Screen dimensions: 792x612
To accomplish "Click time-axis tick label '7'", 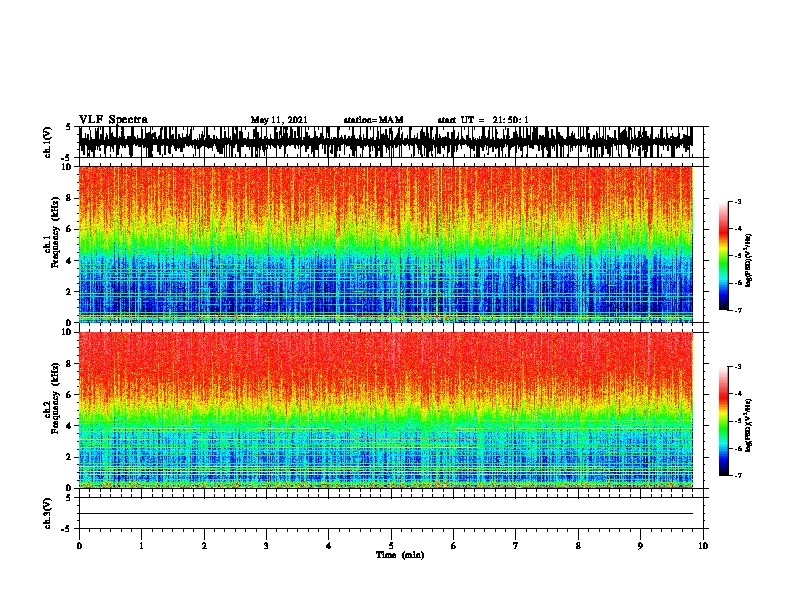I will coord(516,546).
